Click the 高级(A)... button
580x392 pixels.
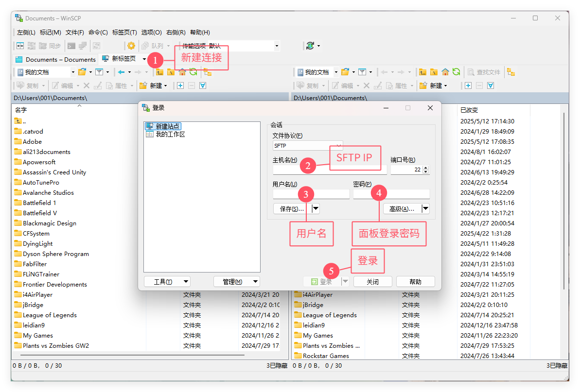pos(402,209)
